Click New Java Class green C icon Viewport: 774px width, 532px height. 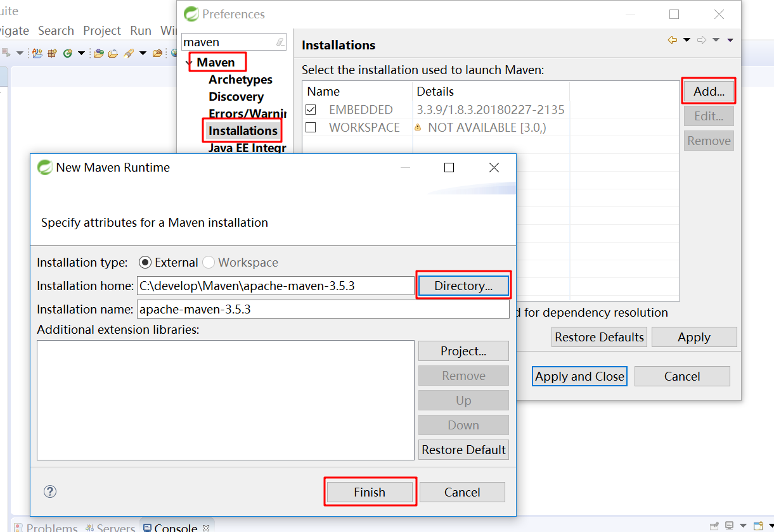[x=68, y=53]
